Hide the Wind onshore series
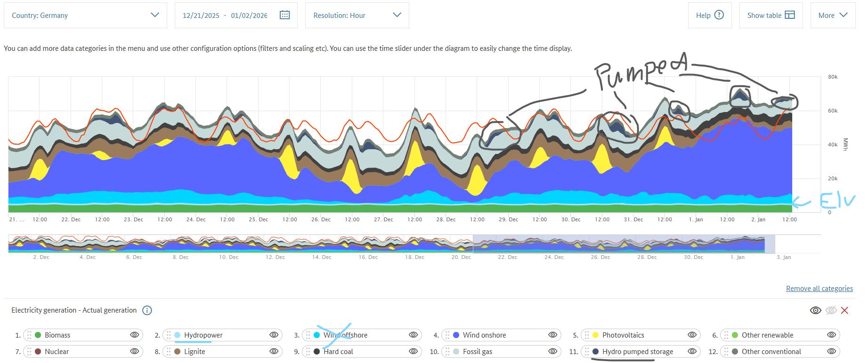This screenshot has height=363, width=868. pos(552,335)
